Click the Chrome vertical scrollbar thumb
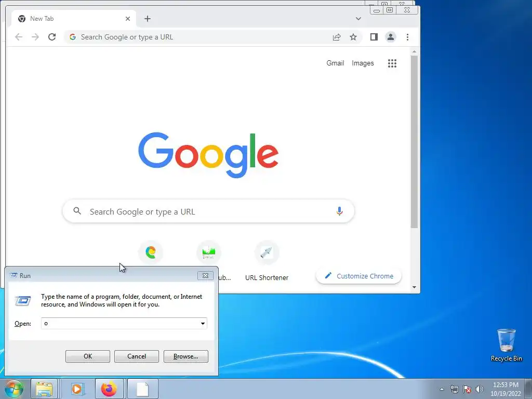 pyautogui.click(x=414, y=141)
